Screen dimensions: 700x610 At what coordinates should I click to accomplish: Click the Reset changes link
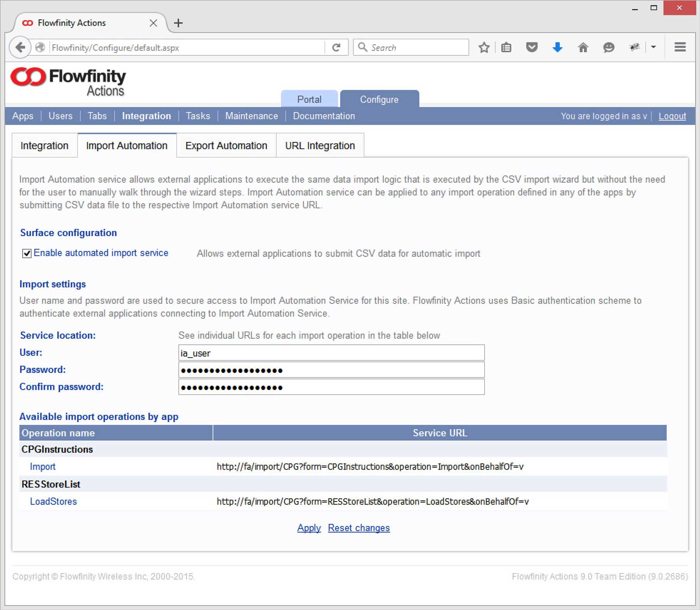pos(359,528)
